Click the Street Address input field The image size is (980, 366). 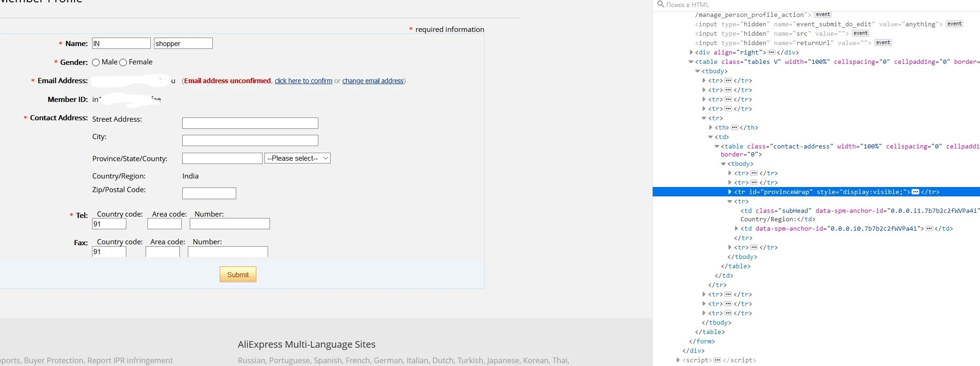tap(250, 123)
